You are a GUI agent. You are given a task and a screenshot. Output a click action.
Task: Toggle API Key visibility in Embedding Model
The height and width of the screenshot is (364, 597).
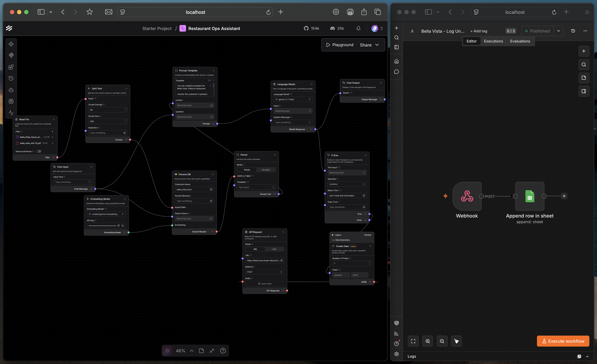pyautogui.click(x=123, y=226)
